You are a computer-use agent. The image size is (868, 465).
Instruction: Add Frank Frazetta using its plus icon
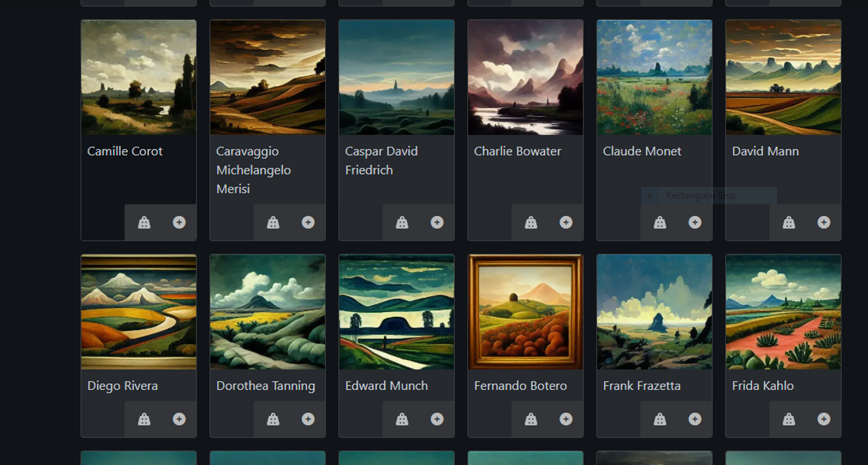[x=694, y=419]
